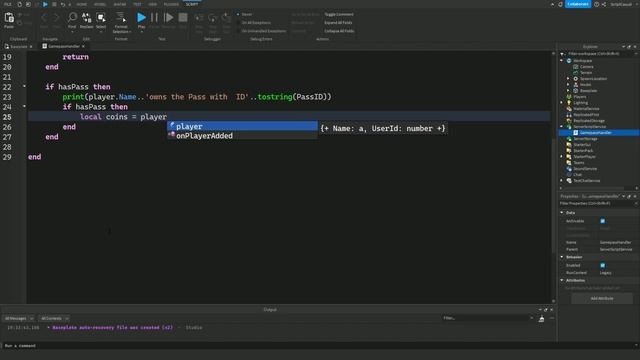This screenshot has width=640, height=360.
Task: Click the Filter Properties search field
Action: pyautogui.click(x=596, y=203)
